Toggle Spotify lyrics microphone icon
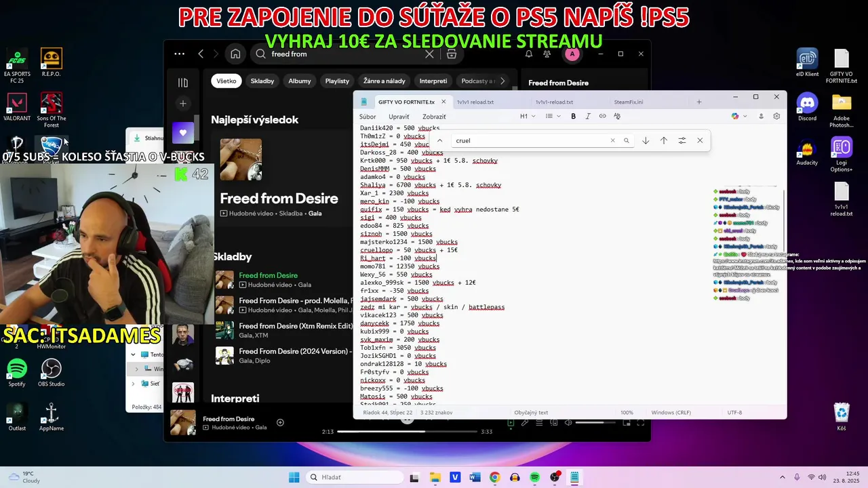 coord(525,422)
